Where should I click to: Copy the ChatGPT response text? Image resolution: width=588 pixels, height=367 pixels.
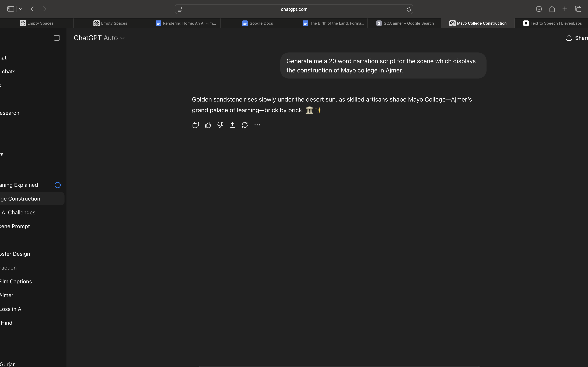(196, 125)
